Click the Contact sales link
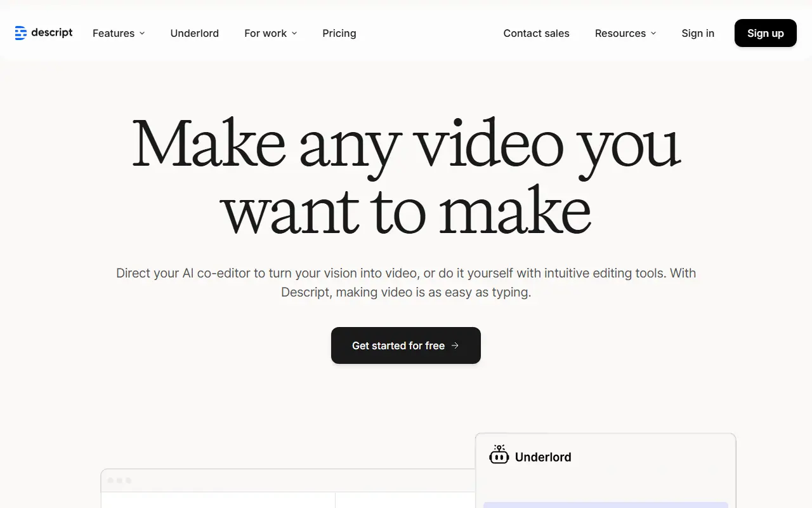This screenshot has width=812, height=508. [x=536, y=33]
